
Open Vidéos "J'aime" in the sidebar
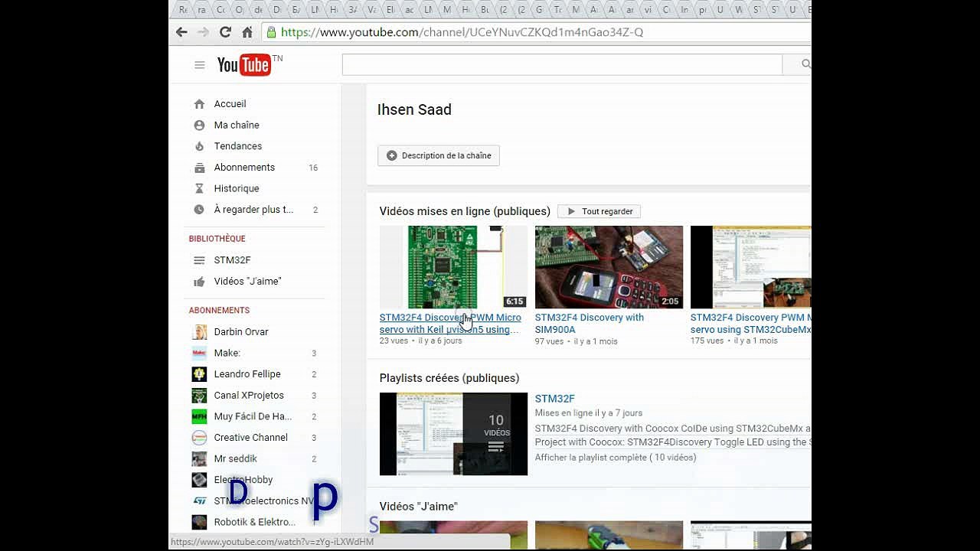click(x=247, y=282)
